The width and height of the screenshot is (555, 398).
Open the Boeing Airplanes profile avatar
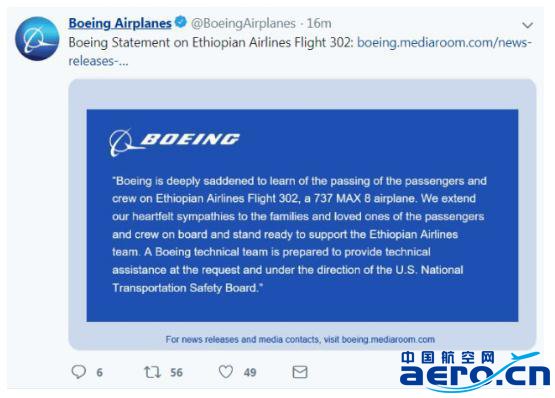point(37,39)
